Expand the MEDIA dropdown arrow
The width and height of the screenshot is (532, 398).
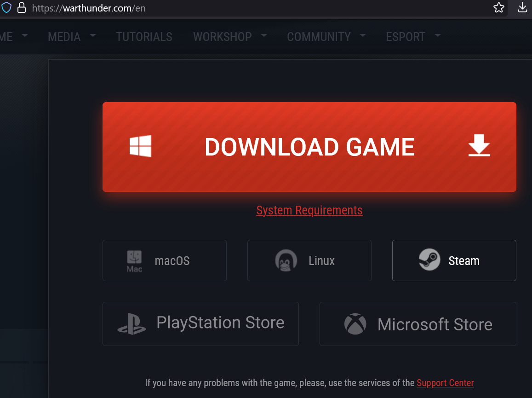pos(93,35)
